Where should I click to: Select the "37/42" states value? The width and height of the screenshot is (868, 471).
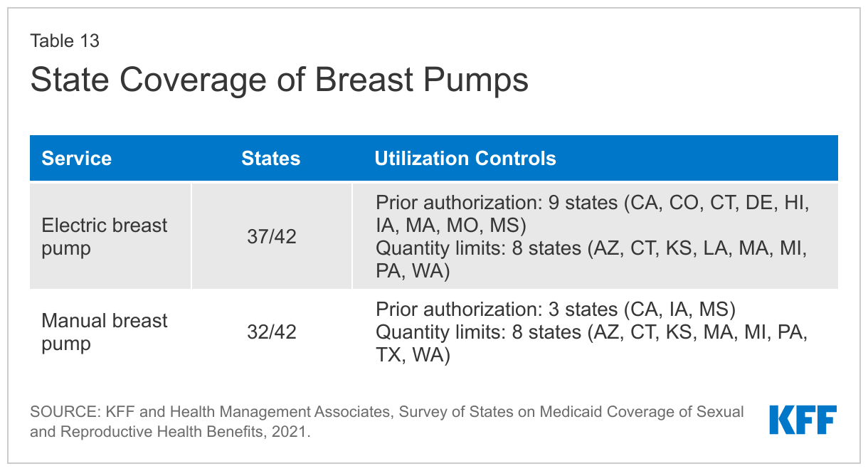click(271, 236)
